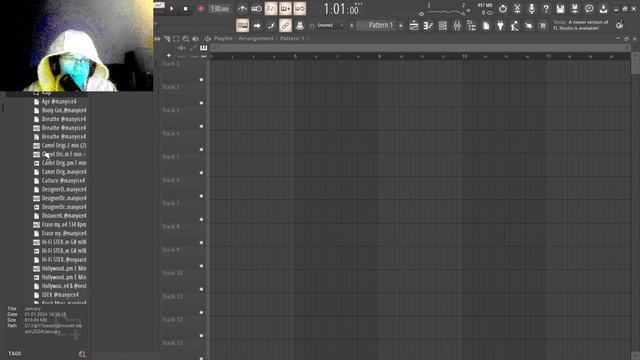Open the Browser view icon
The image size is (640, 360).
click(471, 26)
